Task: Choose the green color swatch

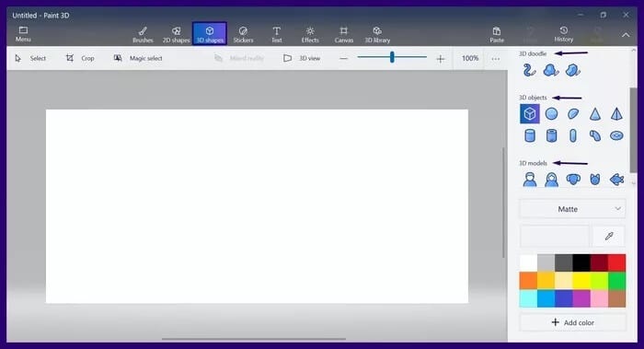Action: (616, 281)
